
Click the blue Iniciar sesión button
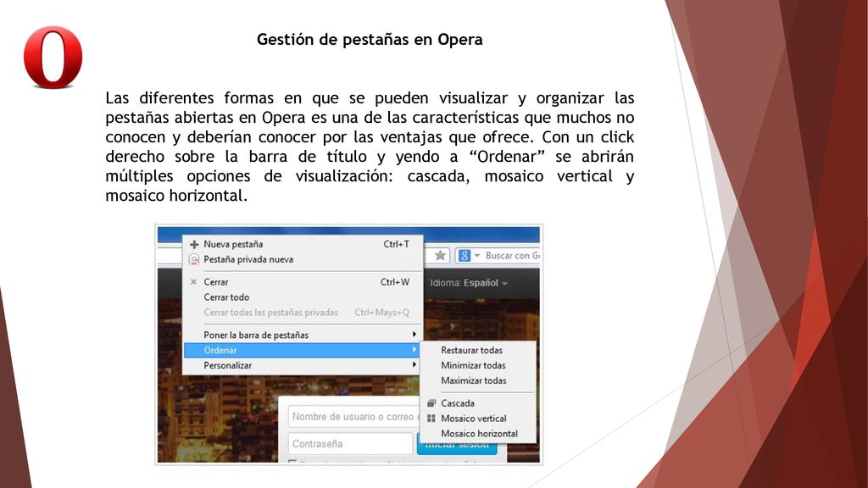457,447
